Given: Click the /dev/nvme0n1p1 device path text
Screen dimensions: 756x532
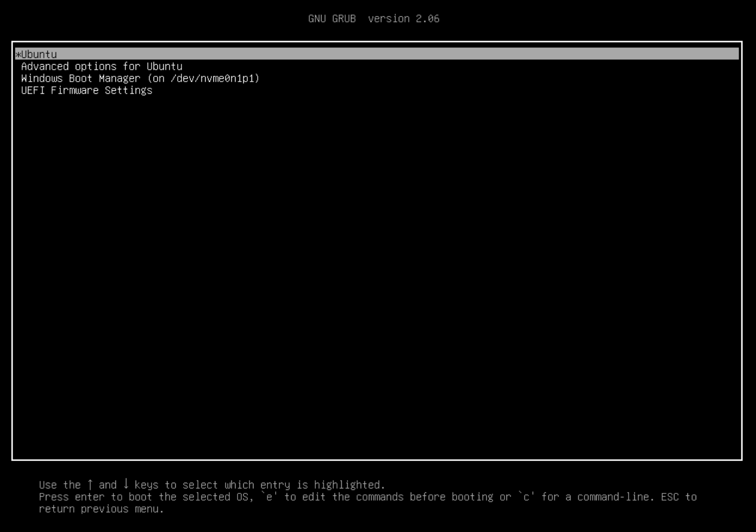Looking at the screenshot, I should pyautogui.click(x=215, y=78).
